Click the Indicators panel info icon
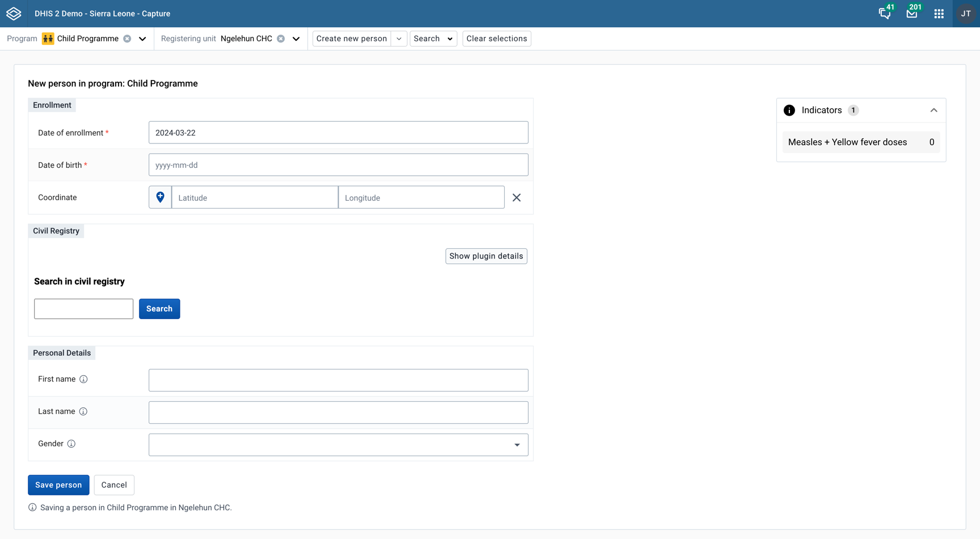Image resolution: width=980 pixels, height=539 pixels. coord(789,110)
